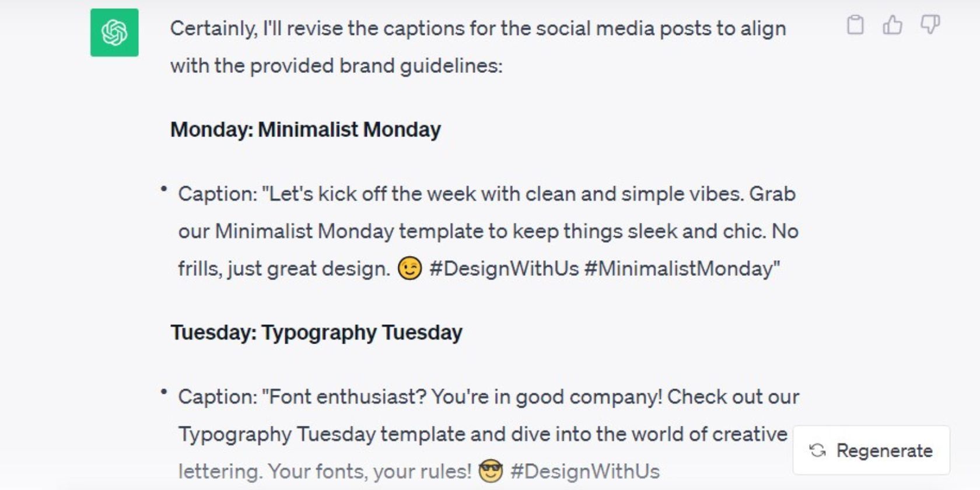This screenshot has width=980, height=490.
Task: Click the bullet point before Monday's caption
Action: pos(164,189)
